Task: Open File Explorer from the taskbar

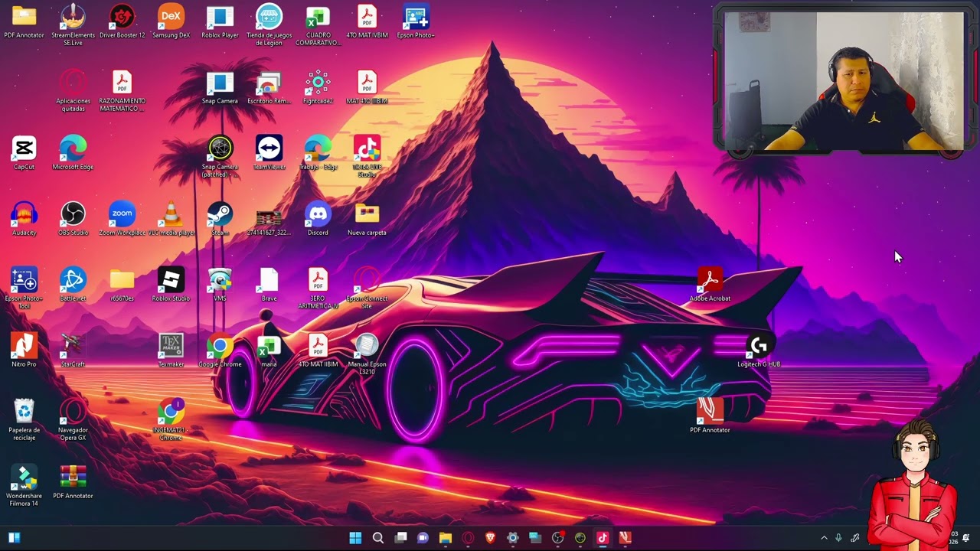Action: tap(446, 538)
